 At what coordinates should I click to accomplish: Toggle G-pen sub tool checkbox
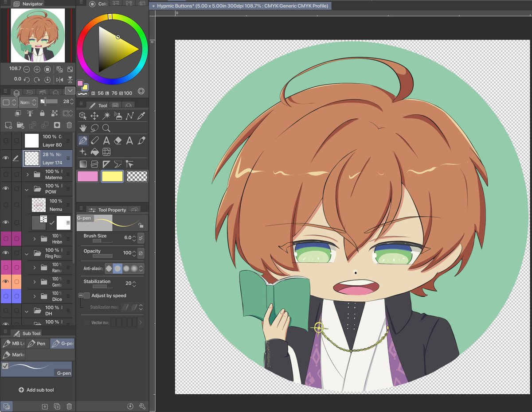coord(5,366)
